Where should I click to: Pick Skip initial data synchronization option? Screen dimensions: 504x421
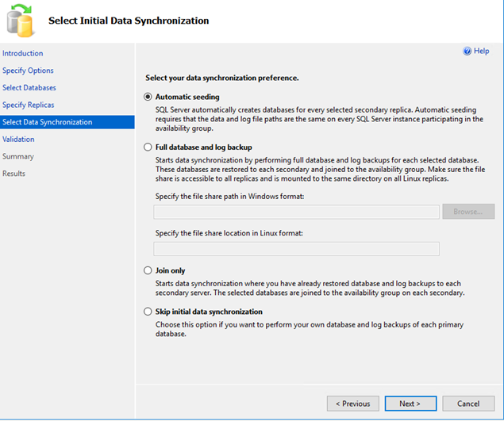(148, 312)
